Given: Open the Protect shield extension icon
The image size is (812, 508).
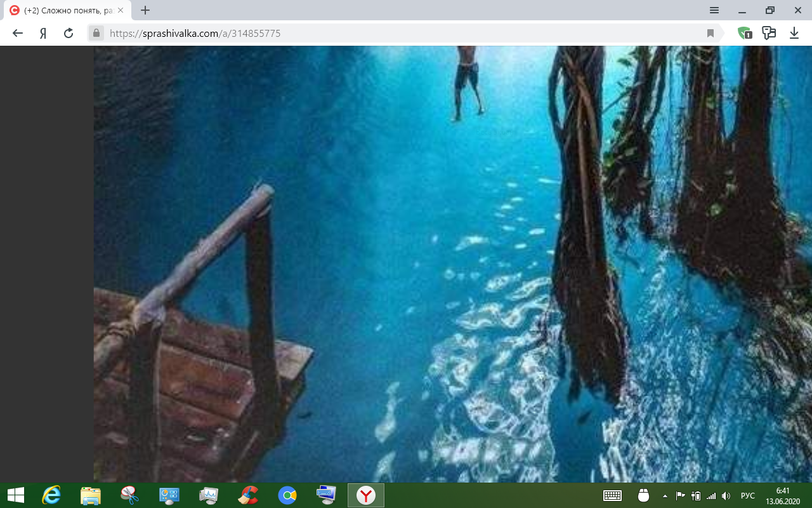Looking at the screenshot, I should [745, 33].
